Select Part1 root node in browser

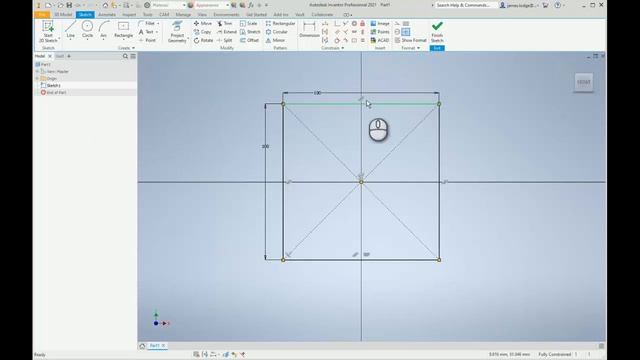43,64
